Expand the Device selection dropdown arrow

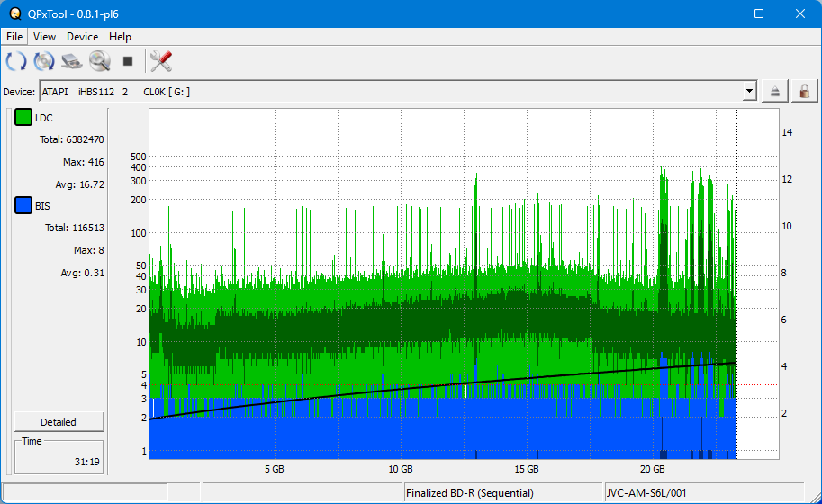pyautogui.click(x=749, y=91)
